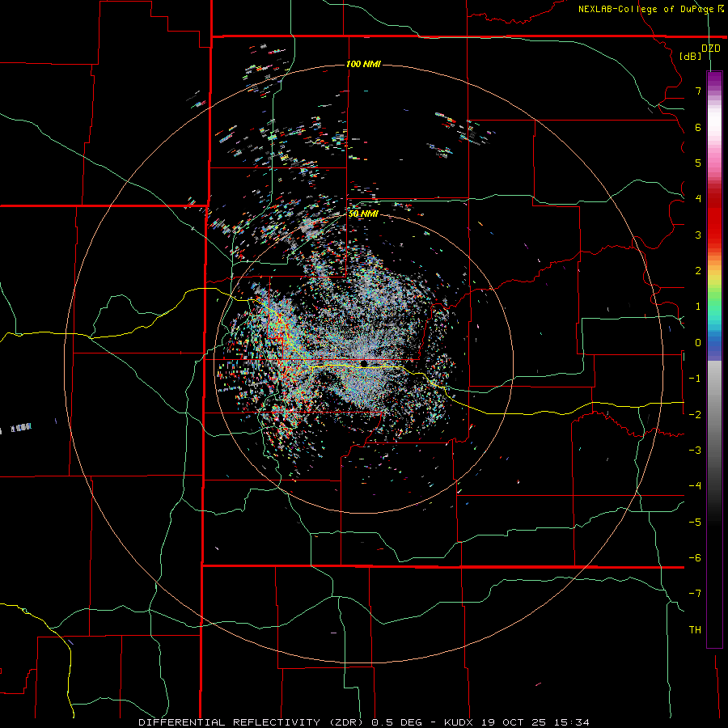Viewport: 728px width, 728px height.
Task: Click the ZDR color scale bar
Action: click(714, 359)
